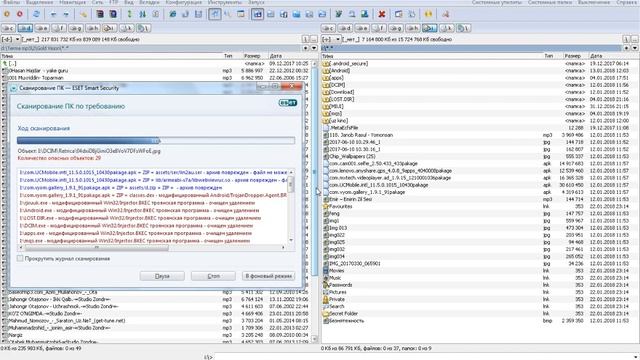Click the second dark blue book toolbar icon
The image size is (640, 360).
pyautogui.click(x=113, y=14)
